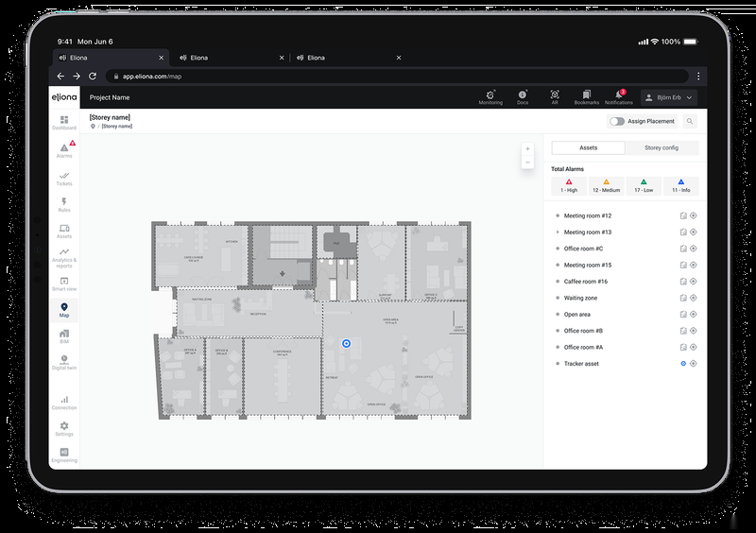
Task: Open the Björn Erb user dropdown
Action: pos(669,97)
